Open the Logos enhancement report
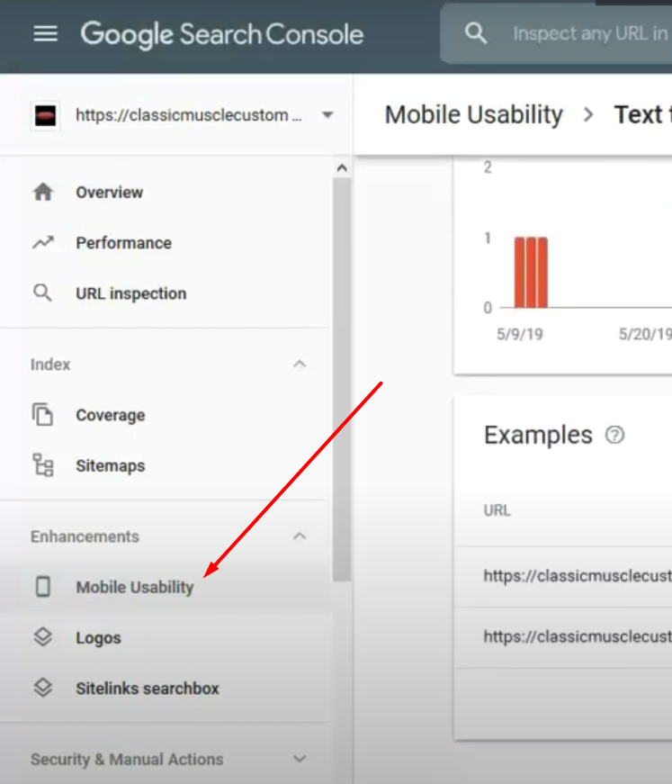 [x=98, y=638]
